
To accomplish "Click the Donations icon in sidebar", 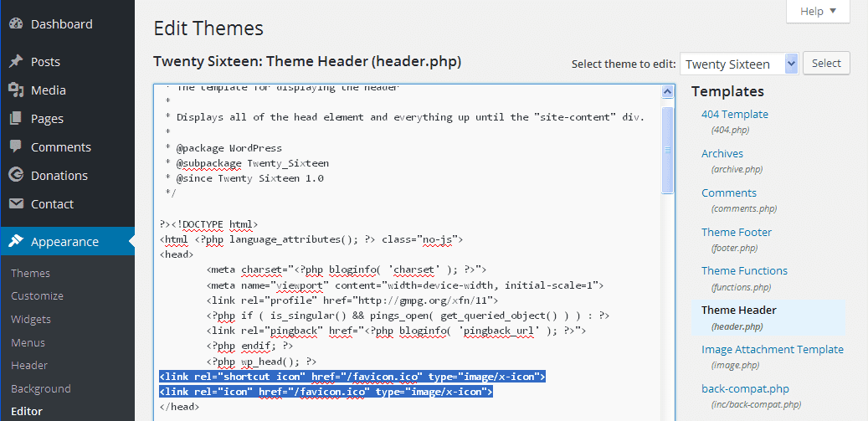I will pyautogui.click(x=16, y=176).
